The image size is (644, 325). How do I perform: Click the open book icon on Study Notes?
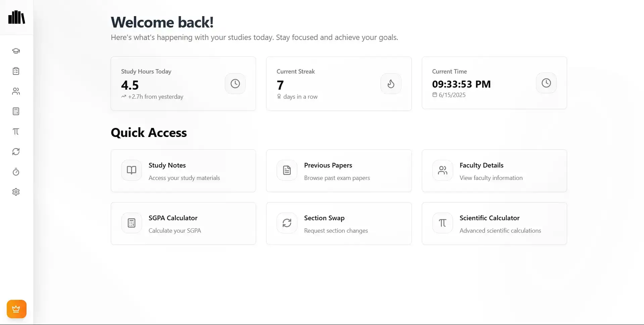click(131, 170)
